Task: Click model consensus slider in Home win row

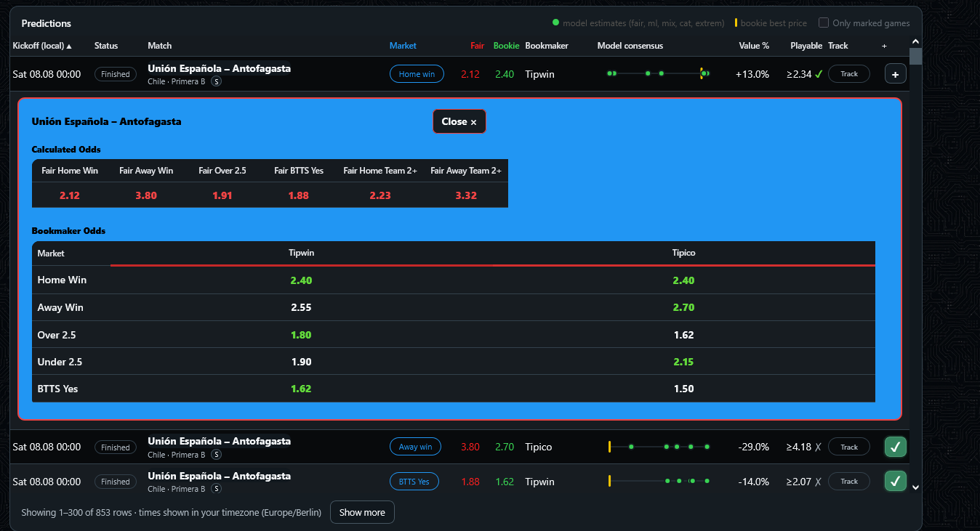Action: [x=658, y=73]
